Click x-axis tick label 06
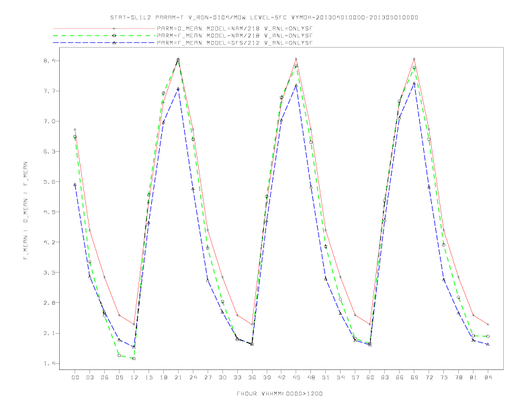The height and width of the screenshot is (411, 532). tap(105, 377)
